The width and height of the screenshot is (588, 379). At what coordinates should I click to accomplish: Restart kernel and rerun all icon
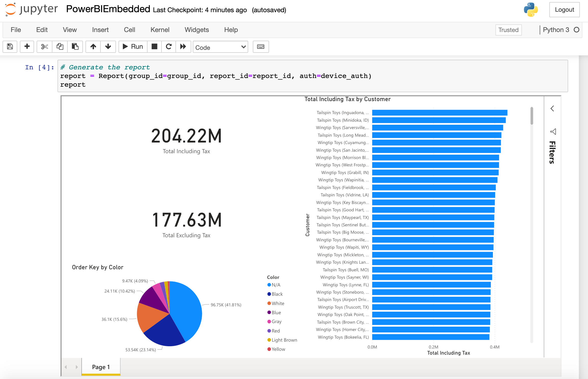[x=183, y=47]
